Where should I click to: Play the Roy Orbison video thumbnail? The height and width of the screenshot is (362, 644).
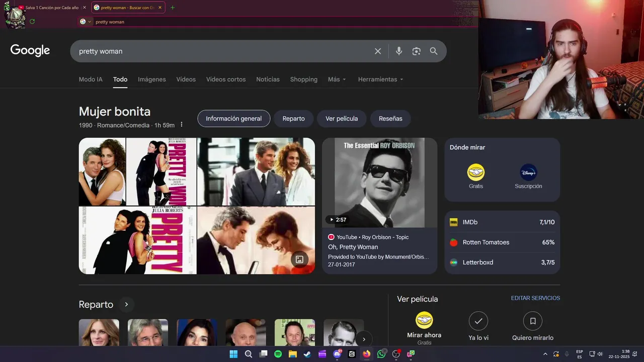click(379, 183)
